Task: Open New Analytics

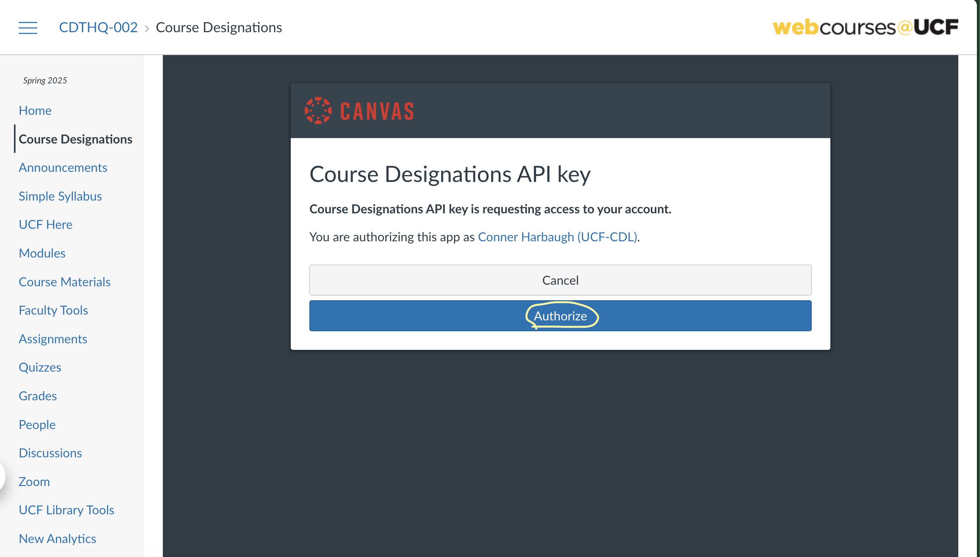Action: (57, 539)
